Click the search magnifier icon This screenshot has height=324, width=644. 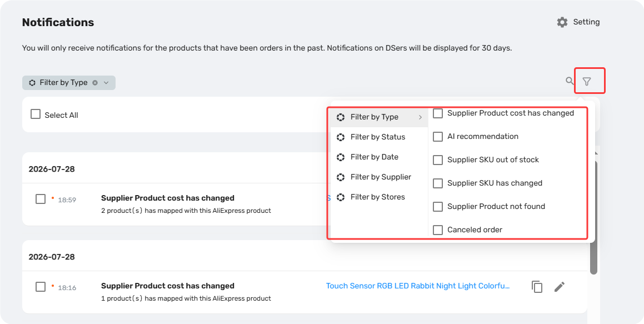click(x=570, y=81)
